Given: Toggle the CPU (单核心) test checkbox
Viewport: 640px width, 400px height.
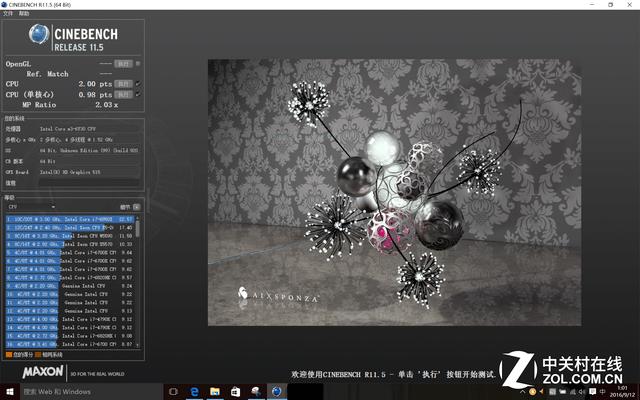Looking at the screenshot, I should coord(138,94).
